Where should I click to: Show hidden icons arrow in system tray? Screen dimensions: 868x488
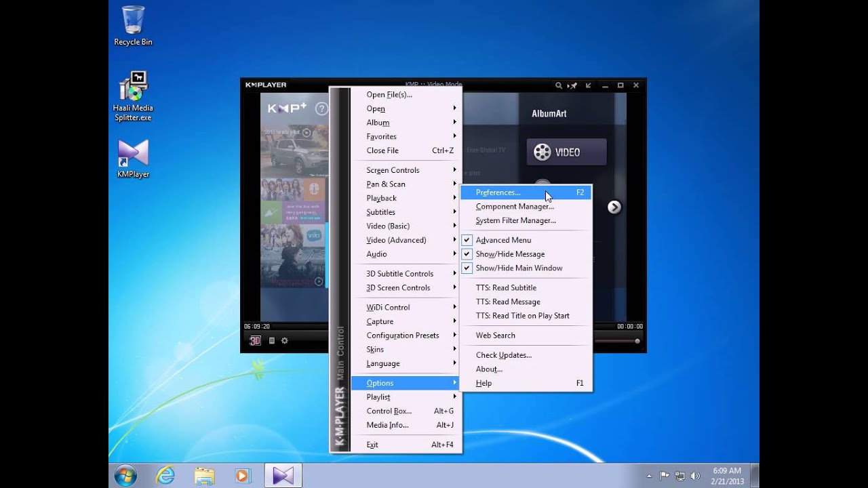tap(649, 476)
